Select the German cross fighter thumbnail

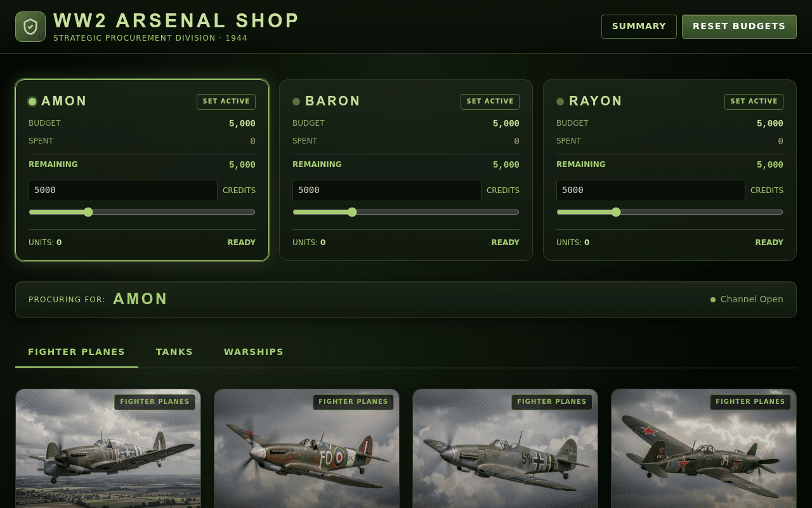tap(505, 448)
